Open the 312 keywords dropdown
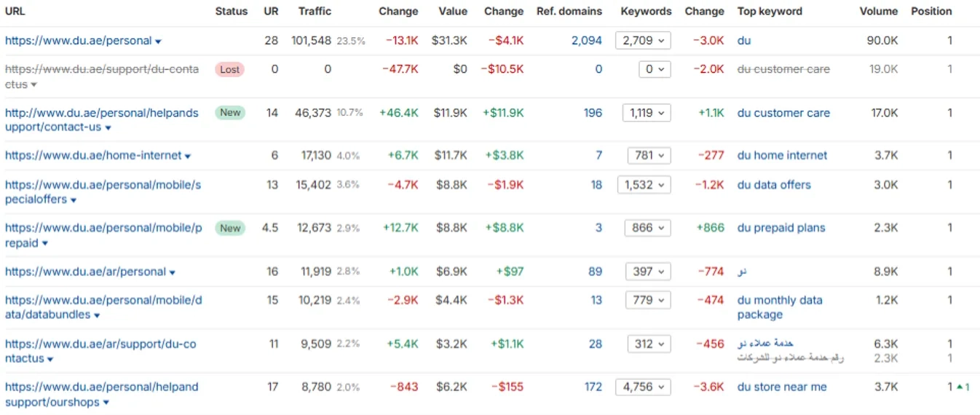 [x=649, y=344]
